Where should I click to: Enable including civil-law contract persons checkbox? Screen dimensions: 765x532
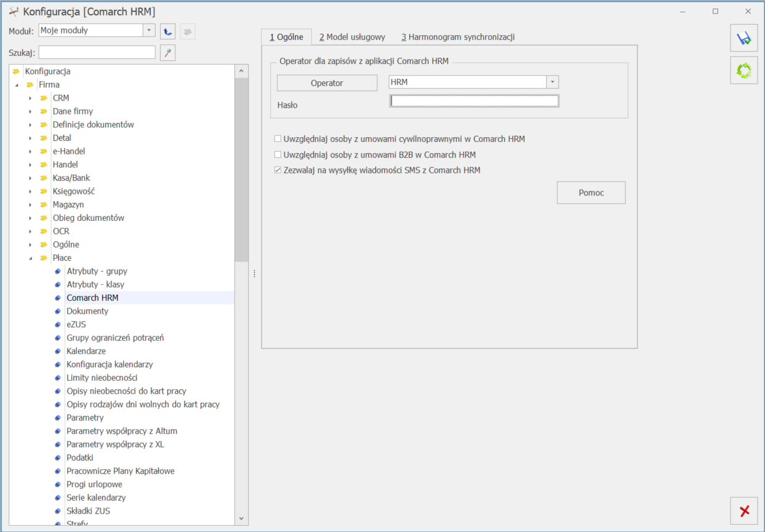[278, 139]
